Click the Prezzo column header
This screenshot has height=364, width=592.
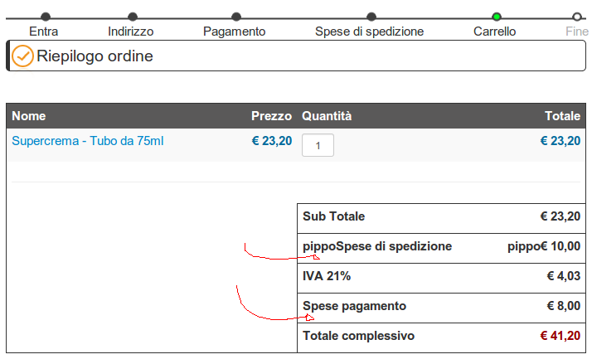pyautogui.click(x=271, y=116)
